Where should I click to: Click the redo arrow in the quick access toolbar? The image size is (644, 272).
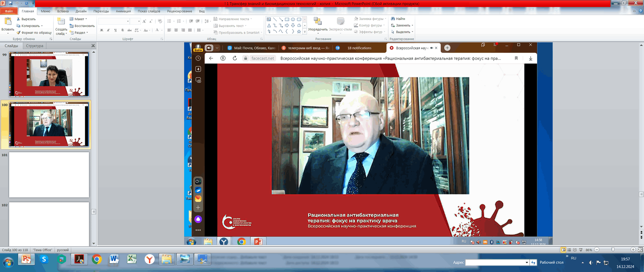tap(26, 3)
